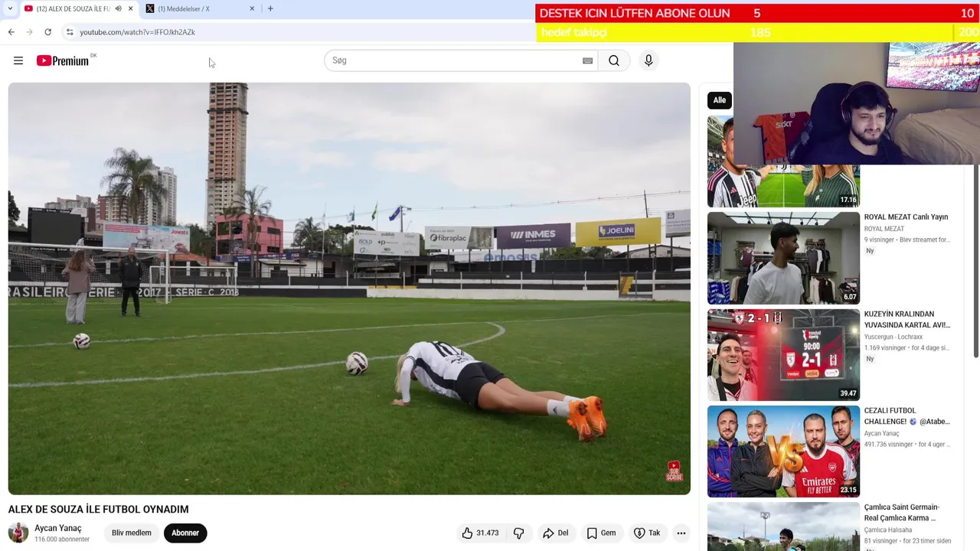Share the video using Del
The image size is (980, 551).
(555, 533)
